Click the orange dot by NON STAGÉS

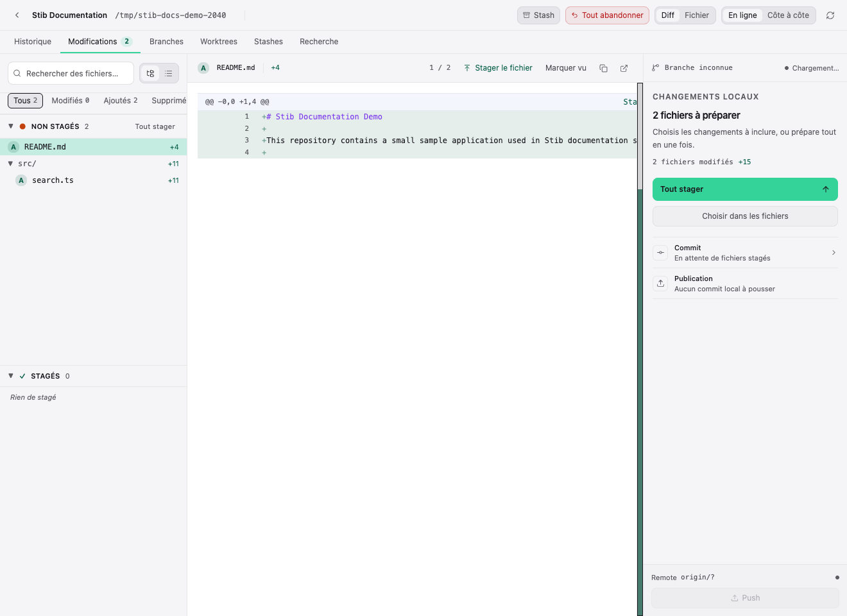coord(22,127)
